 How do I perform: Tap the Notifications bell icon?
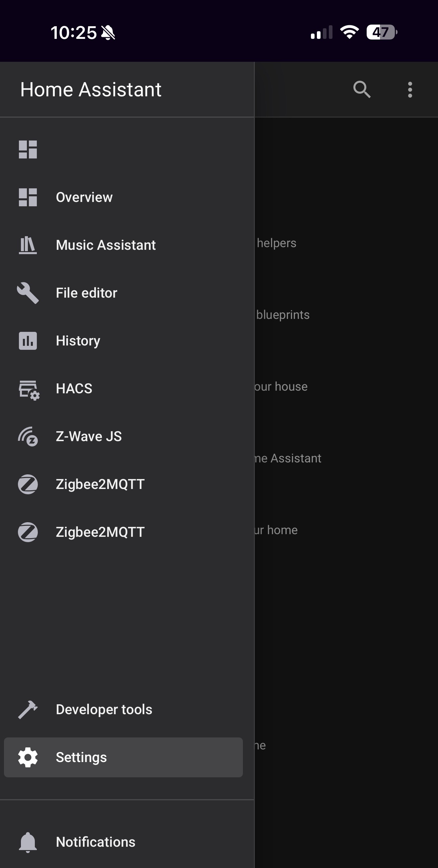click(x=28, y=842)
